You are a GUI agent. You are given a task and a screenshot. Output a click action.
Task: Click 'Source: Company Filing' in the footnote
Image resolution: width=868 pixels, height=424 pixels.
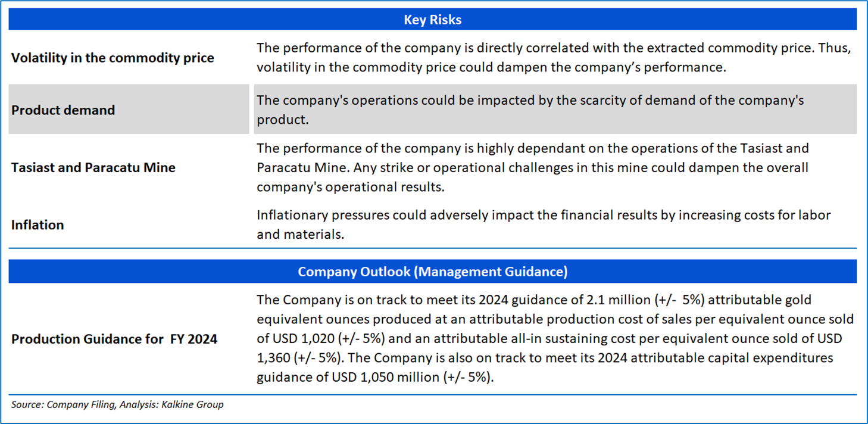coord(63,404)
